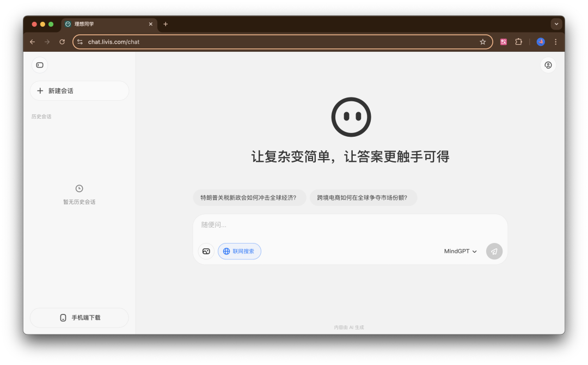
Task: Open the Chrome three-dot menu
Action: pyautogui.click(x=555, y=42)
